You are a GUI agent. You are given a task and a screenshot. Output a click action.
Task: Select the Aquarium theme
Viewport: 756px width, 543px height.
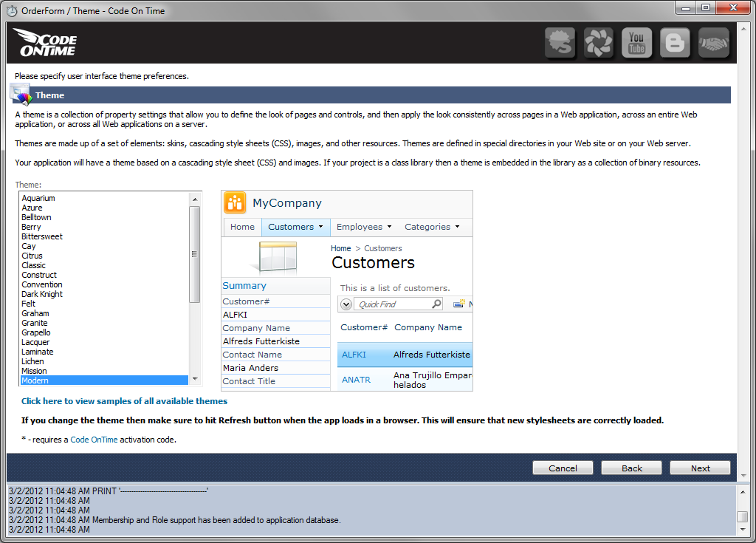coord(103,198)
